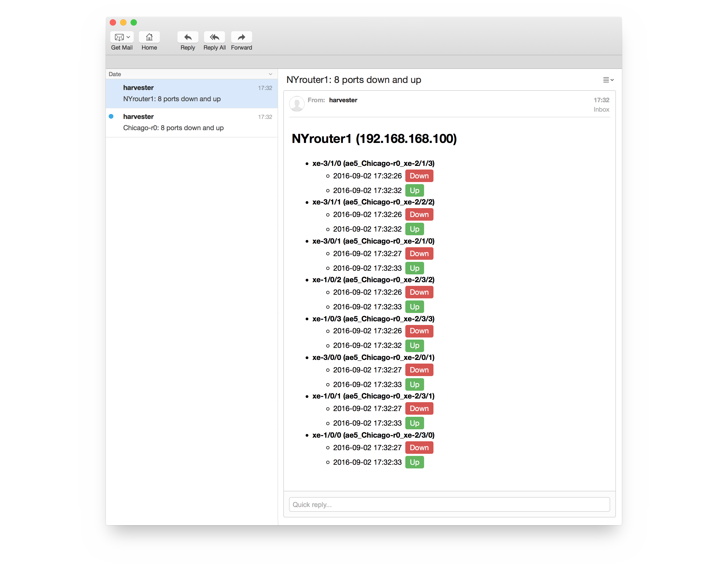Click port xe-1/0/1 (ae5_Chicago-r0_xe-2/3/1)

point(373,396)
